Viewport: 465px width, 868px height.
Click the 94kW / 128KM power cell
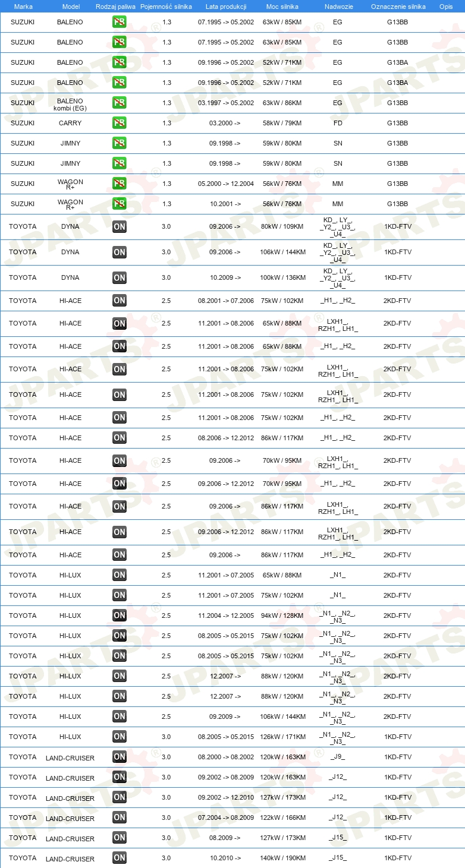(282, 616)
